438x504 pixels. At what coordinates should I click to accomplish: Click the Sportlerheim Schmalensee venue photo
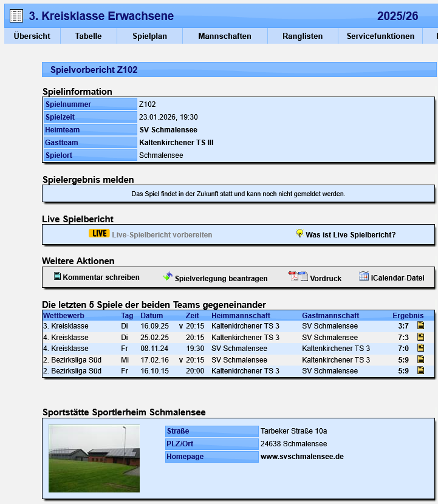point(94,458)
